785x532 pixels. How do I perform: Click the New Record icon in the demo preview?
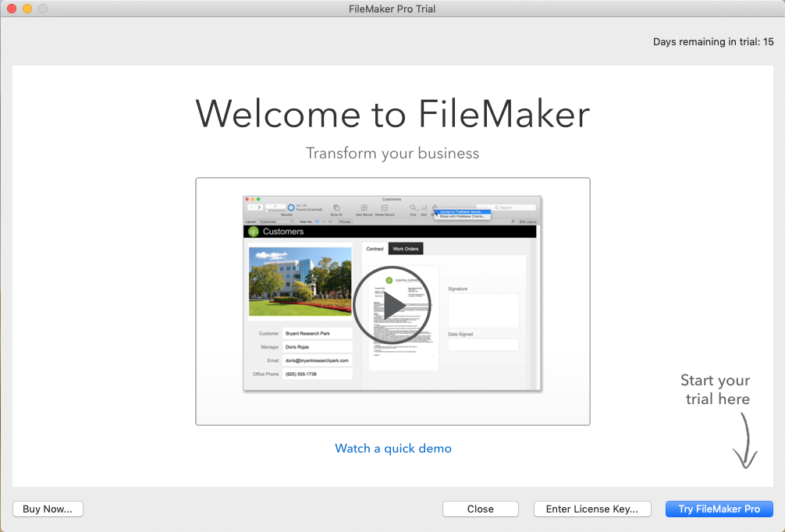point(364,208)
